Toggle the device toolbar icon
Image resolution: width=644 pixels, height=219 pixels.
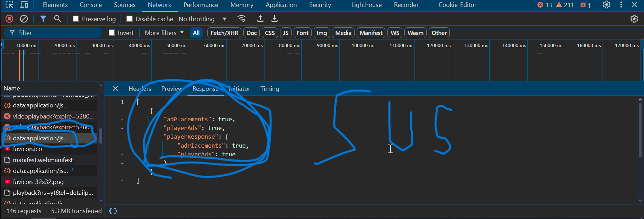(24, 5)
